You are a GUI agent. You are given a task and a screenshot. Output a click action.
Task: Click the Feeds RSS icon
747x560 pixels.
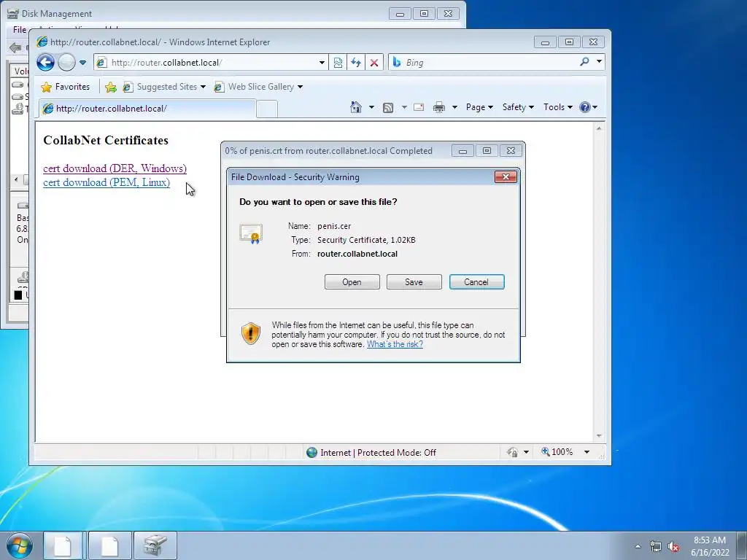(388, 108)
